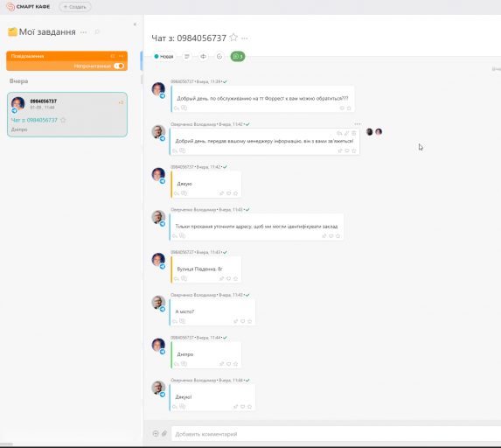Click the sender name above the Дніпро message
The image size is (501, 448).
pos(182,338)
